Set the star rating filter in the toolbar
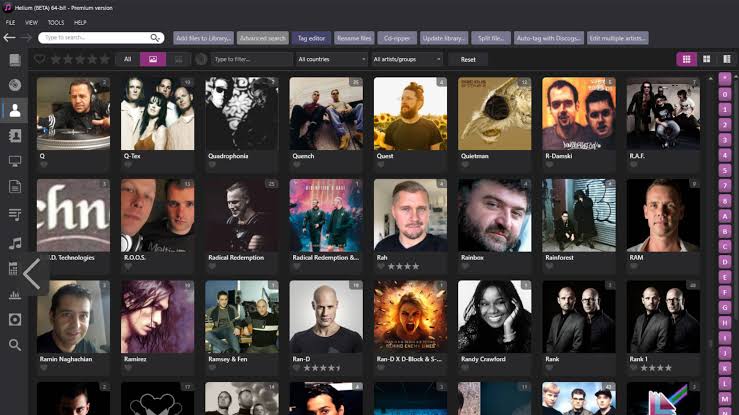The width and height of the screenshot is (739, 415). 80,59
